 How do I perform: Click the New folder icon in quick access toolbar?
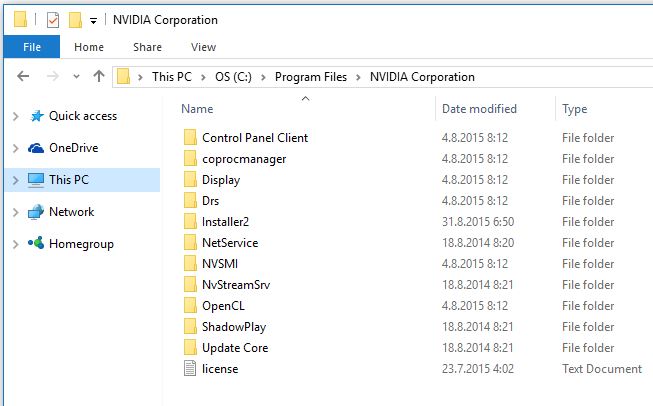tap(75, 20)
